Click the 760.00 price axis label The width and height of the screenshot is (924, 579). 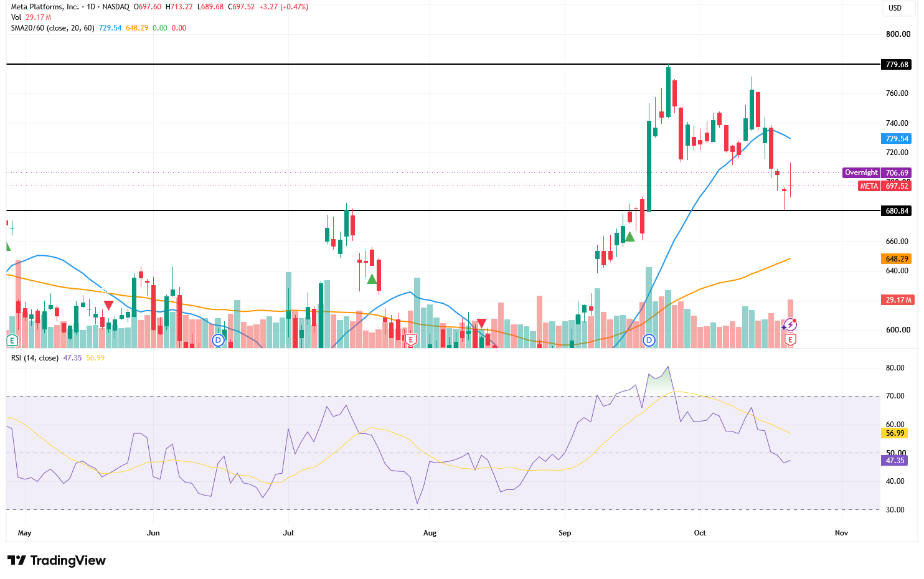898,93
